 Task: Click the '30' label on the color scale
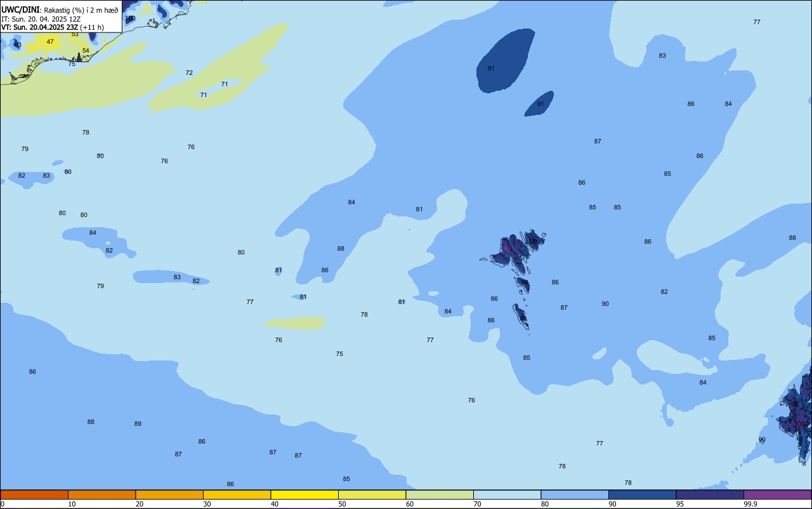[x=207, y=504]
